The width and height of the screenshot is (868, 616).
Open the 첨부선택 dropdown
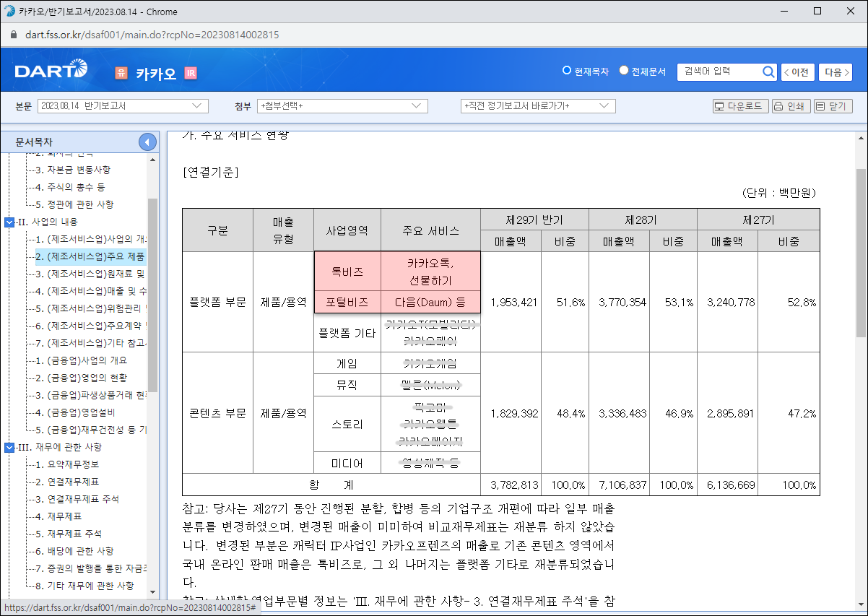[343, 106]
